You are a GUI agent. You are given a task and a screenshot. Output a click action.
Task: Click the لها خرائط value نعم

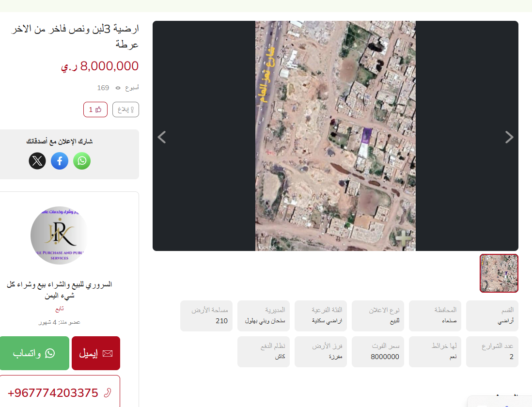453,357
